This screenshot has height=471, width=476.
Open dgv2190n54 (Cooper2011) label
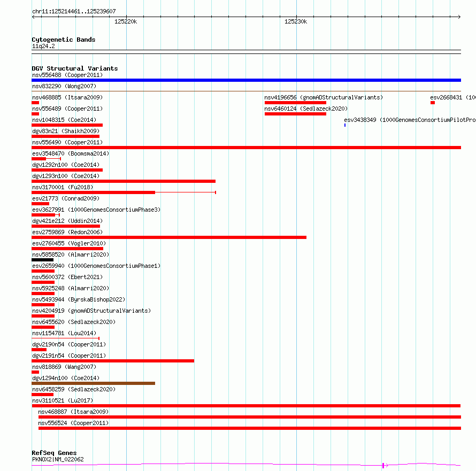[x=69, y=344]
